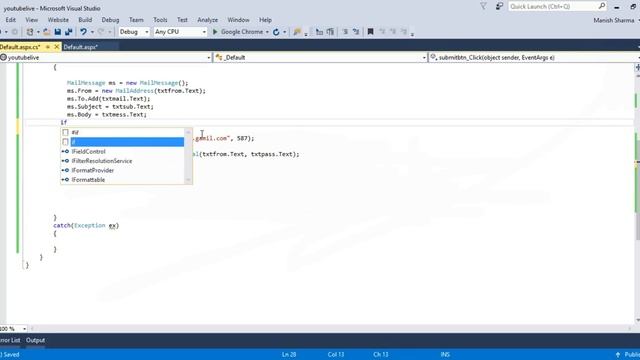Click the Google Chrome start button label
The width and height of the screenshot is (640, 360).
tap(242, 32)
